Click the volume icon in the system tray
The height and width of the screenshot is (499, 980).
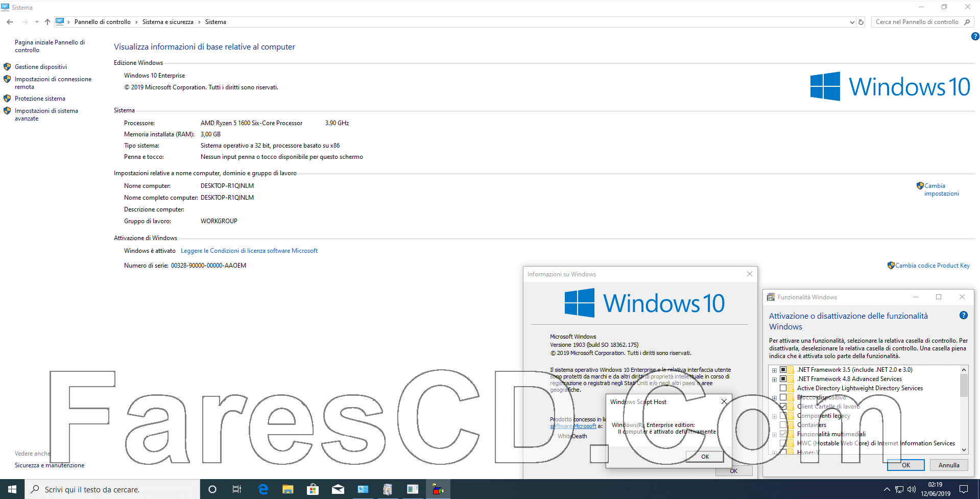pos(912,489)
